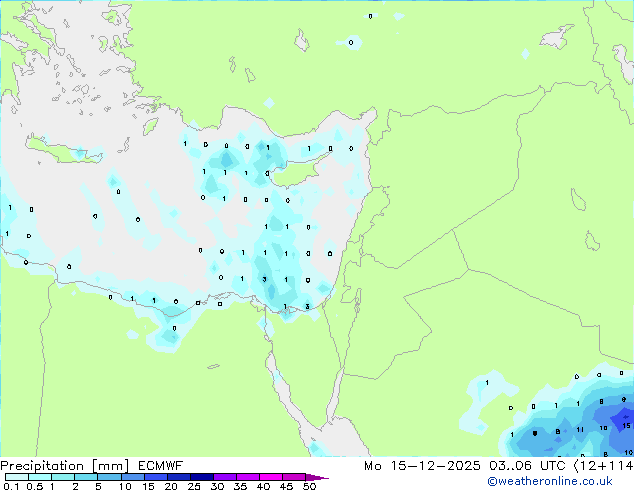This screenshot has height=490, width=634.
Task: Pick the 15–20 mm legend color swatch
Action: [x=155, y=477]
